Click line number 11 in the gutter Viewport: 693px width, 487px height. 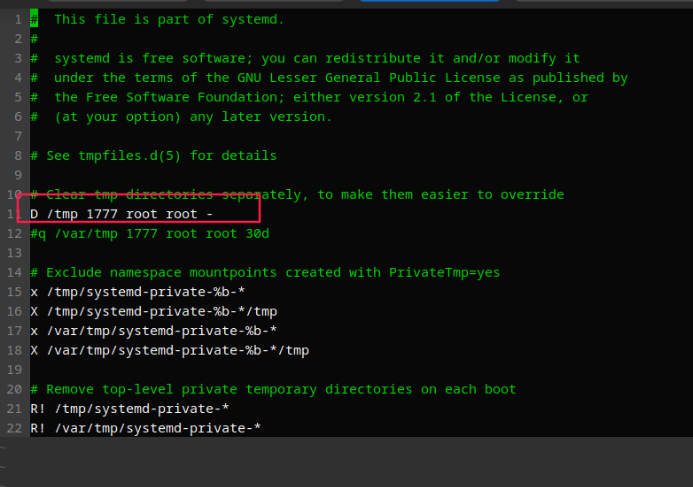[14, 214]
